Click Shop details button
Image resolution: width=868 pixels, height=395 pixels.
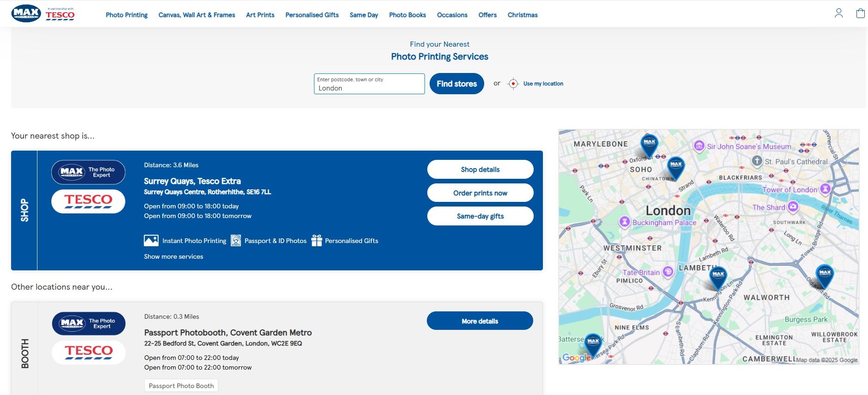[480, 170]
